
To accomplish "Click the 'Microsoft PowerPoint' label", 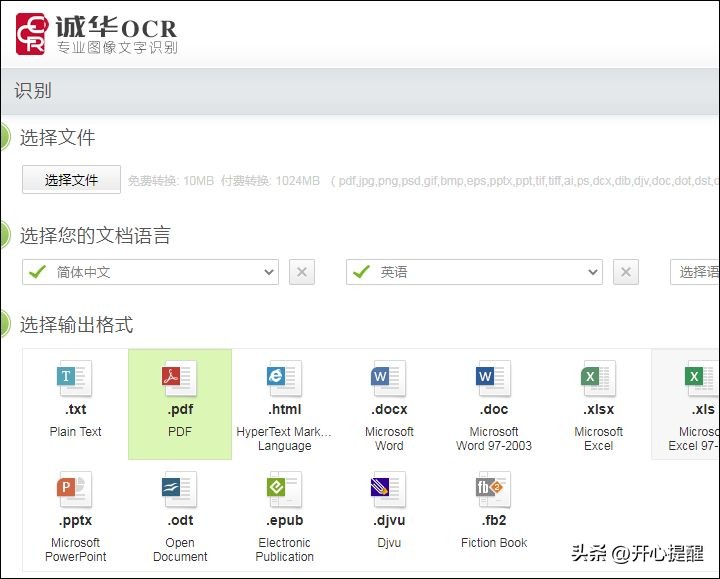I will [x=75, y=550].
